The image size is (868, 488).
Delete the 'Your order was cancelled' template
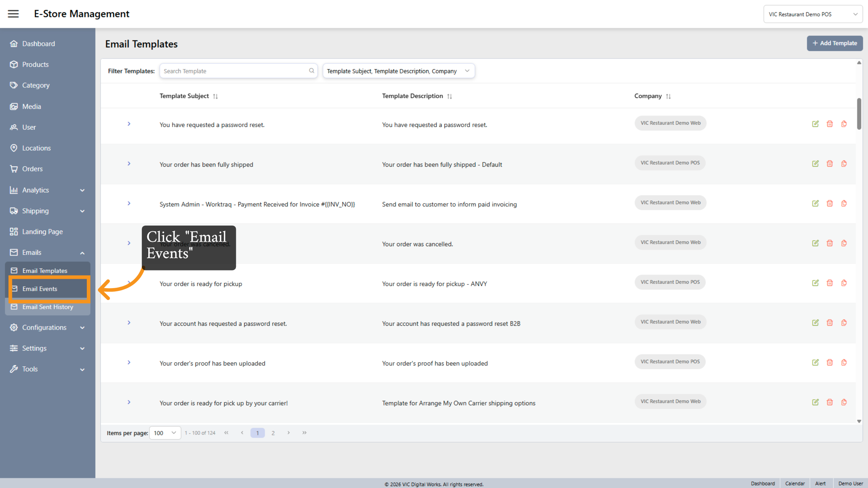pos(830,243)
